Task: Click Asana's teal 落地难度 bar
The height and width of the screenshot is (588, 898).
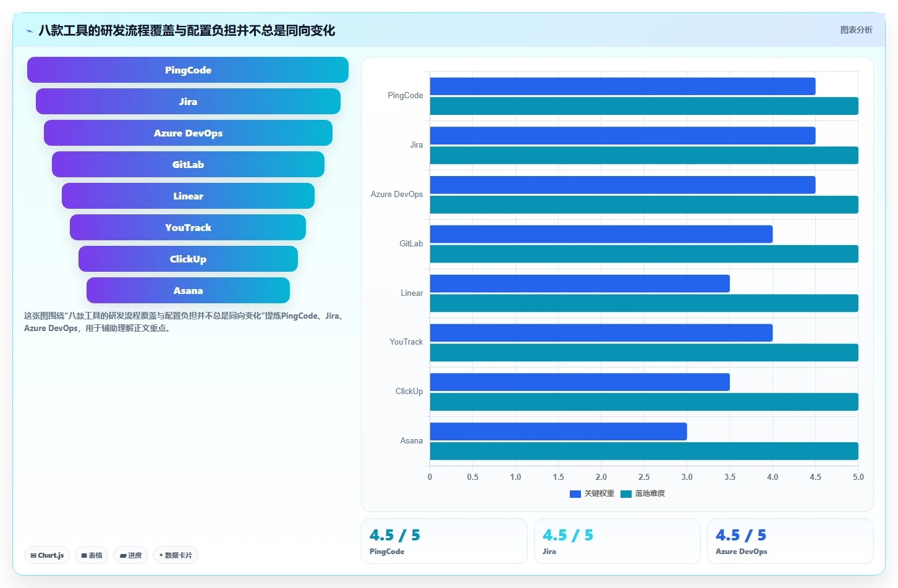Action: (x=644, y=451)
